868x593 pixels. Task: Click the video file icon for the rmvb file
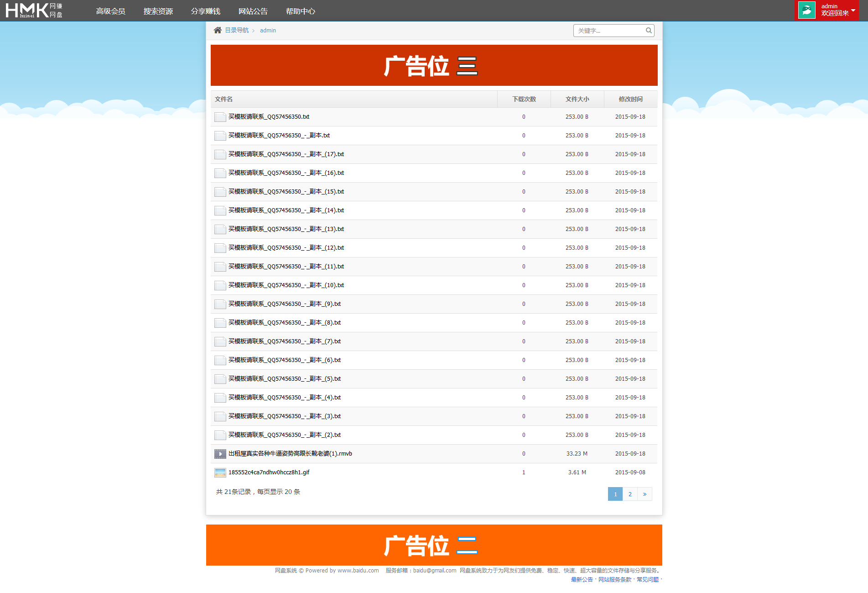[220, 453]
